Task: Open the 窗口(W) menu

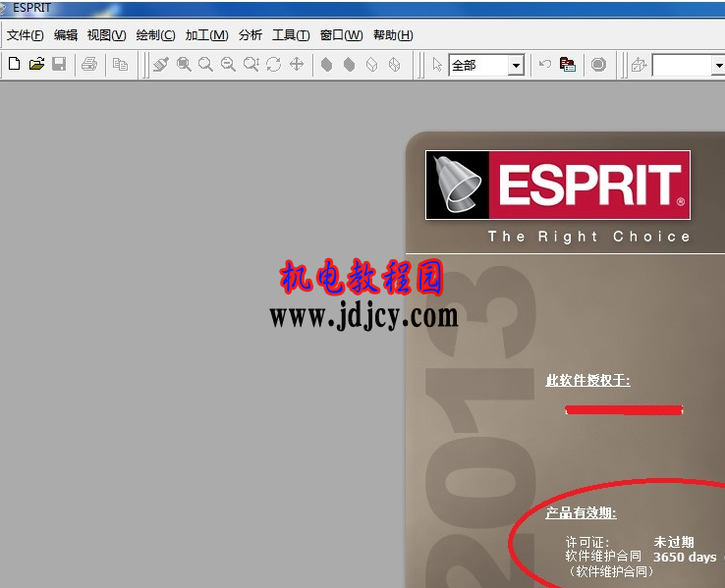Action: [x=341, y=35]
